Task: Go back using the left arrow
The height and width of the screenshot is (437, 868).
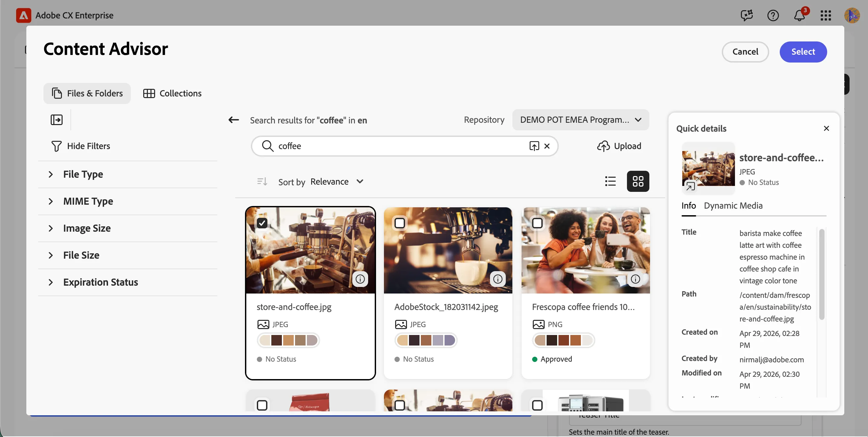Action: [233, 119]
